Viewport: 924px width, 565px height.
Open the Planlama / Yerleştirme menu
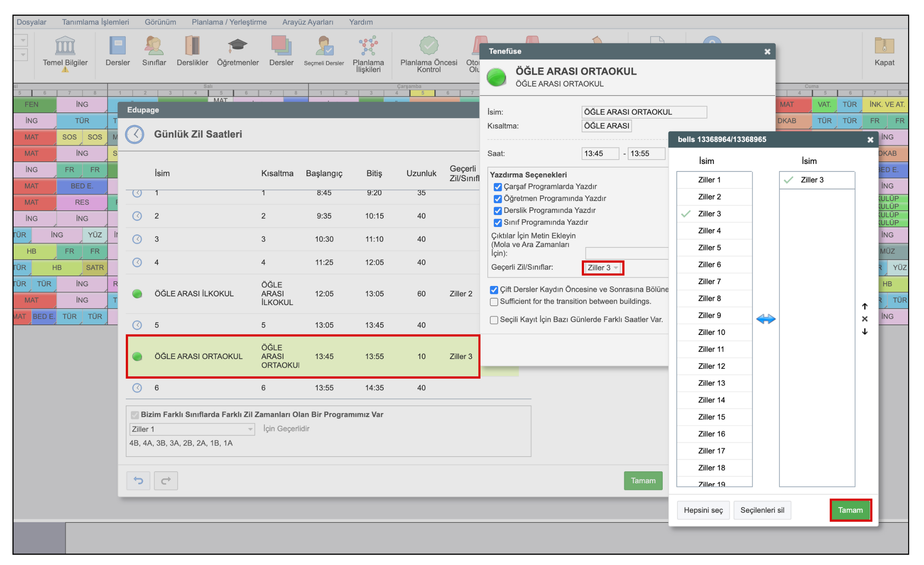point(229,22)
